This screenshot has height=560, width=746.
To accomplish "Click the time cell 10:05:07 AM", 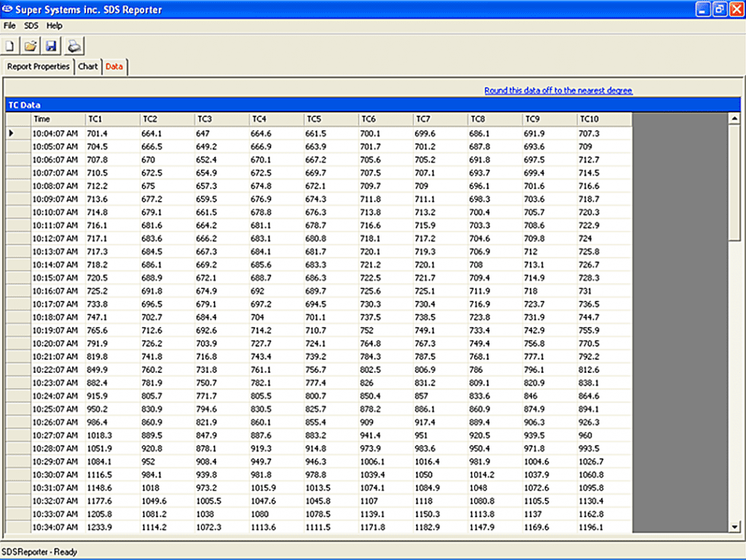I will coord(55,147).
